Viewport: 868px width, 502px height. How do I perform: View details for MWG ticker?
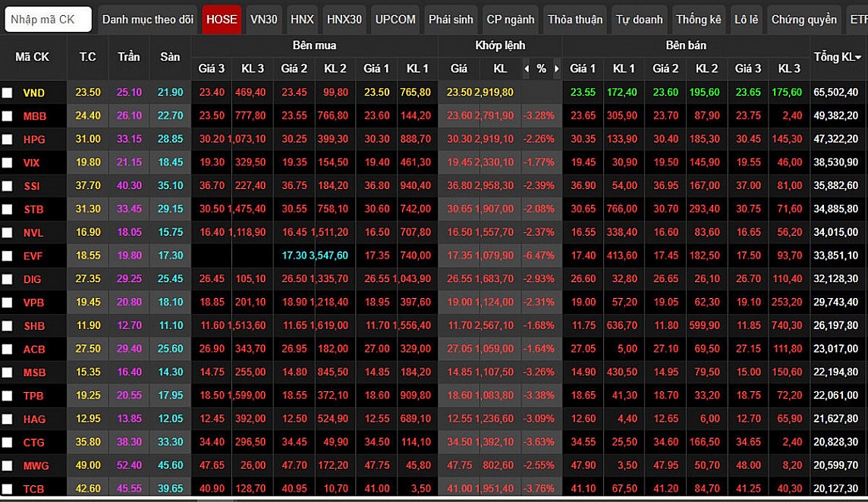click(x=35, y=466)
